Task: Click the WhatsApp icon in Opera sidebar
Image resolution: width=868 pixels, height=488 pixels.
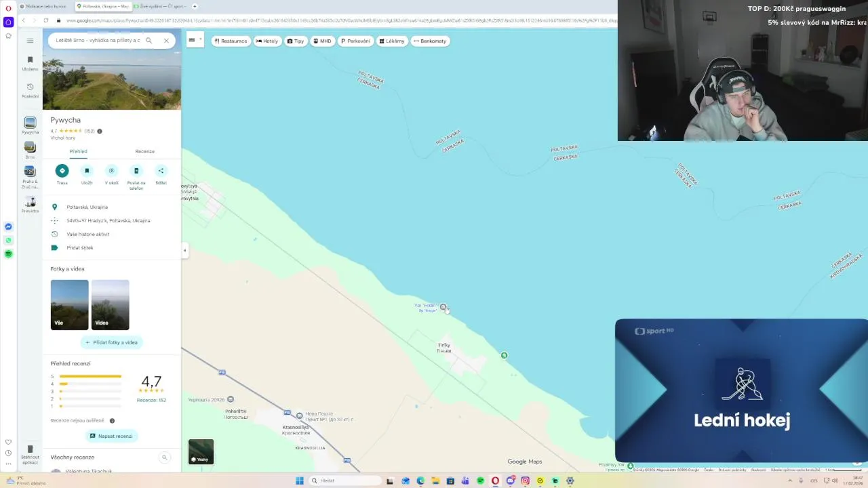Action: click(x=8, y=240)
